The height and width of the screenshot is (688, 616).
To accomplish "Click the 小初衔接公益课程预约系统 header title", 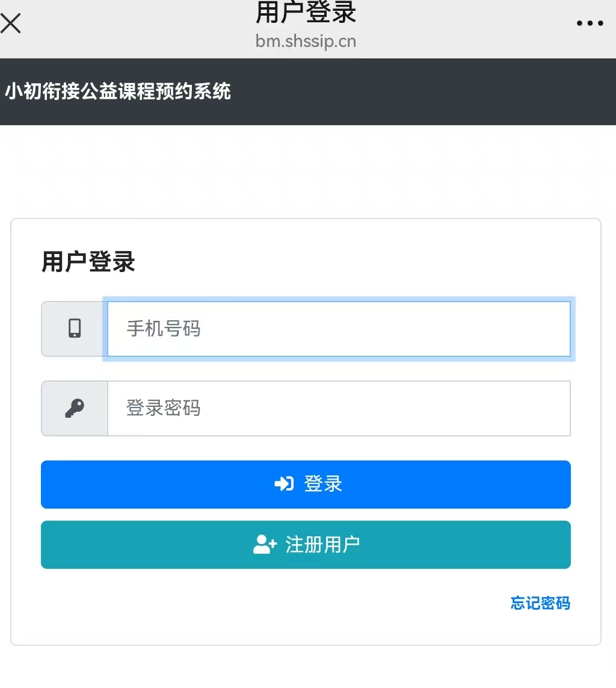I will click(118, 91).
